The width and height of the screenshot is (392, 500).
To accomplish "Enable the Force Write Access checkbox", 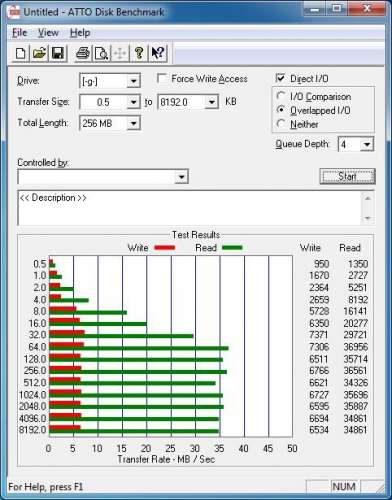I will tap(162, 79).
